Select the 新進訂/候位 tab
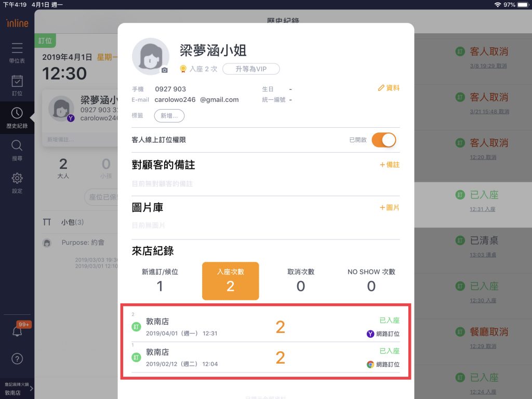The height and width of the screenshot is (399, 532). pyautogui.click(x=160, y=281)
